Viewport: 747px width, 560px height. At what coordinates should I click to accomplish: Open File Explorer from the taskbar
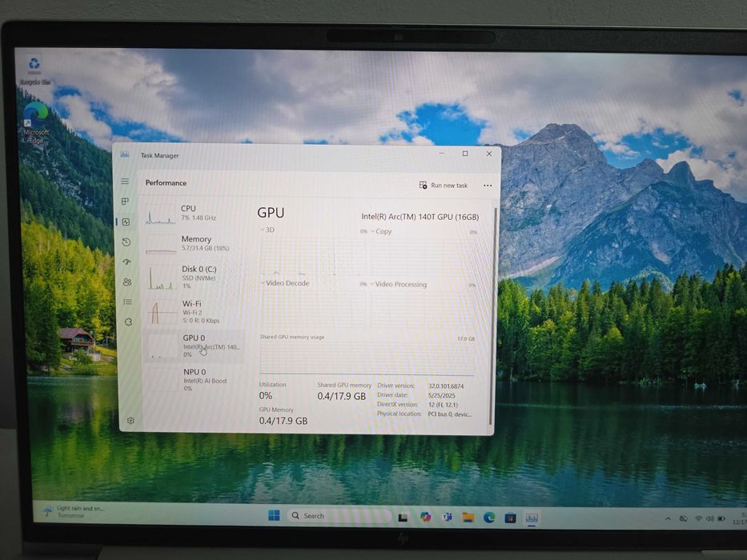click(468, 517)
